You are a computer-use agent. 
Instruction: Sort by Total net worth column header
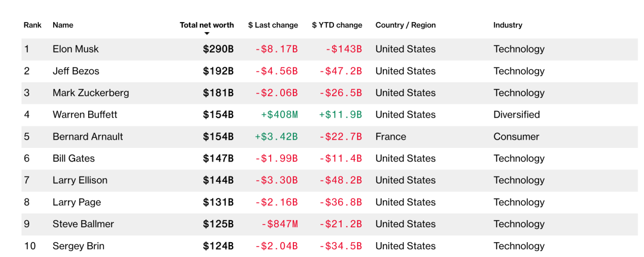point(207,25)
